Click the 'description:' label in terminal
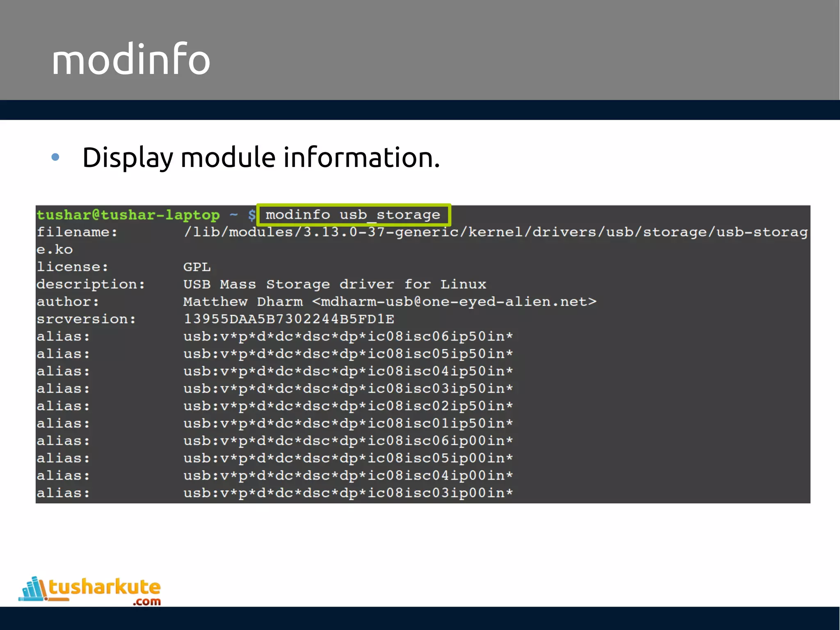This screenshot has height=630, width=840. click(91, 284)
